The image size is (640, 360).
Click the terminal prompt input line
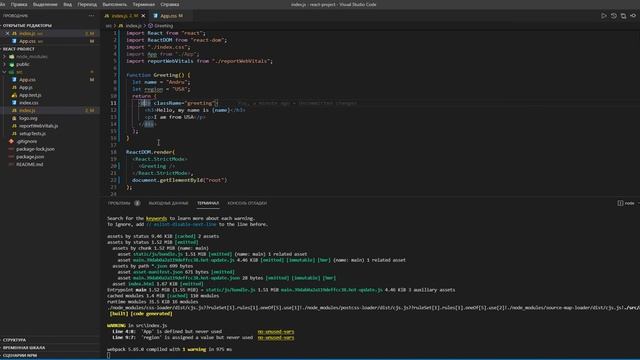[109, 355]
